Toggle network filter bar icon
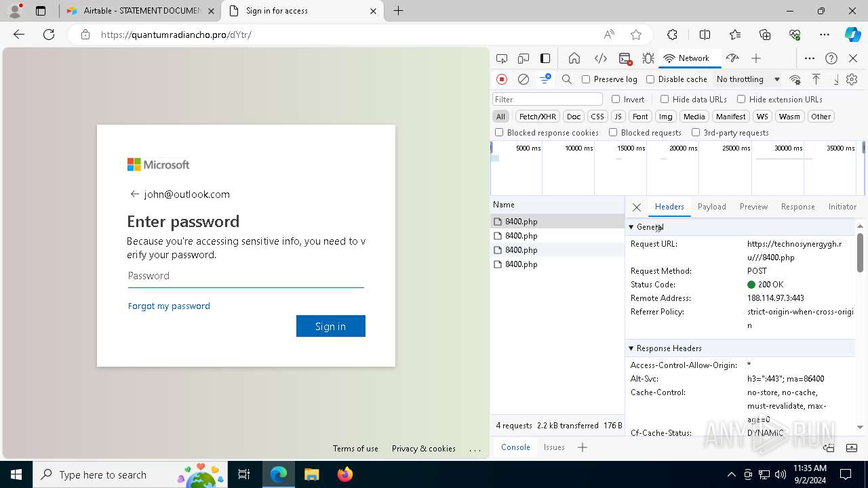 545,79
